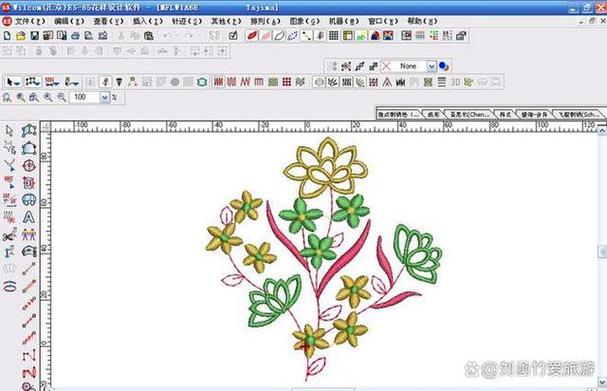
Task: Click the Undo arrow icon
Action: pos(167,36)
